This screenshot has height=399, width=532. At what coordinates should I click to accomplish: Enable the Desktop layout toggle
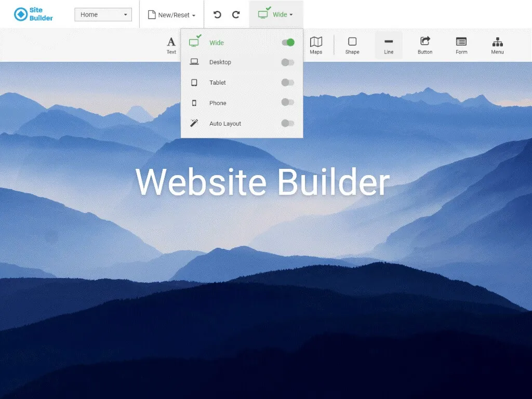point(288,62)
